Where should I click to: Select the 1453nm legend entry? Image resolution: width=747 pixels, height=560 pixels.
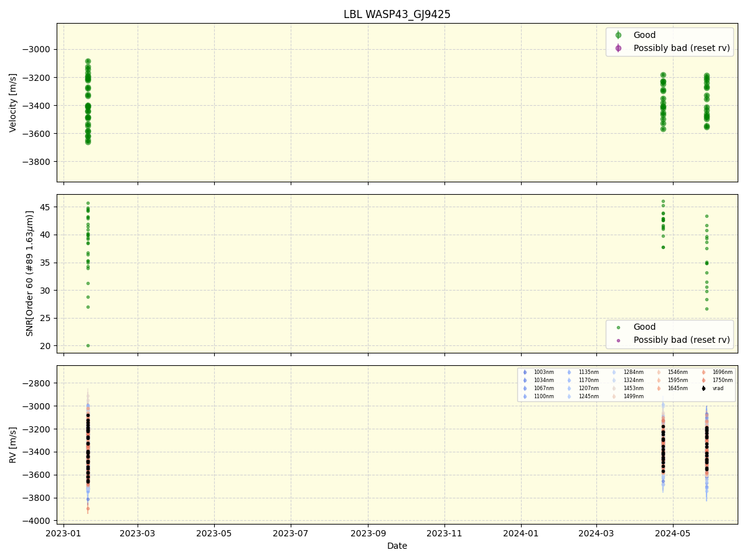[633, 388]
